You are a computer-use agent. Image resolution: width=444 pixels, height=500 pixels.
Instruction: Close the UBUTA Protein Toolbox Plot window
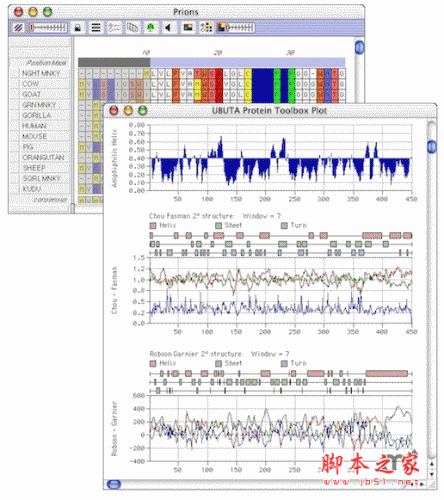[114, 110]
